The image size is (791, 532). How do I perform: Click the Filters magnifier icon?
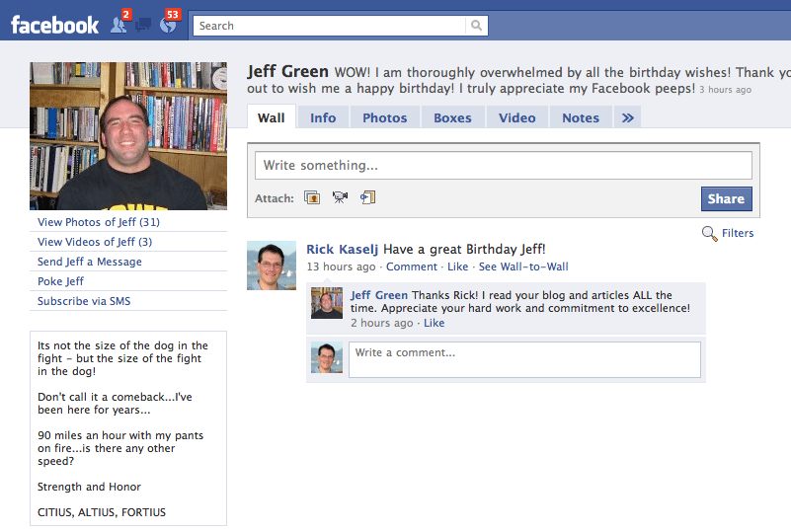click(x=709, y=234)
